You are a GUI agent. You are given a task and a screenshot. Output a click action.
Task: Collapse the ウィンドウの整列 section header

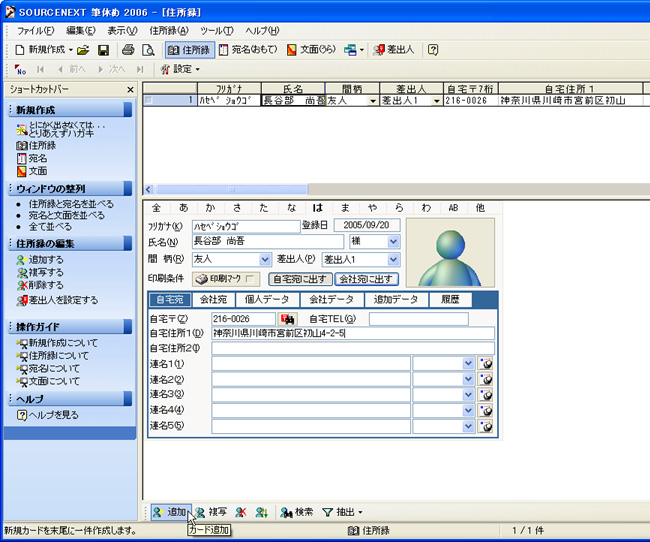[70, 189]
